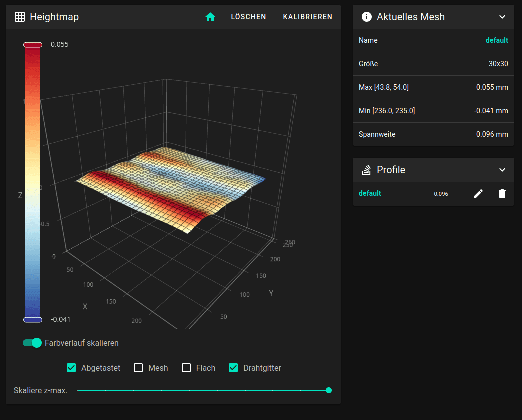
Task: Enable the Mesh checkbox
Action: click(x=138, y=368)
